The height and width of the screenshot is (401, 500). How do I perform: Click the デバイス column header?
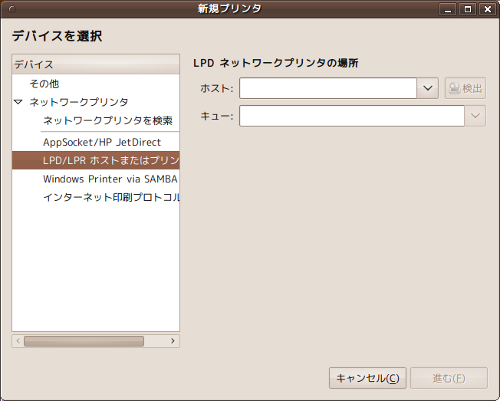96,64
